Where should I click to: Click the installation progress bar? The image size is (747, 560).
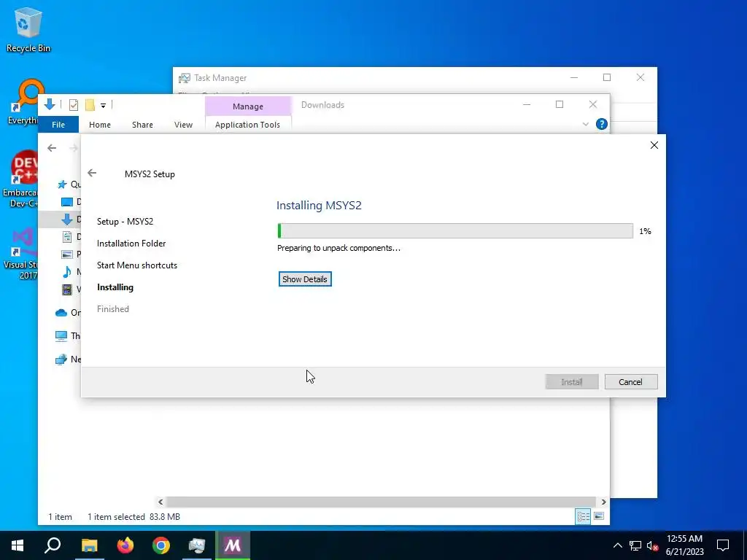455,231
